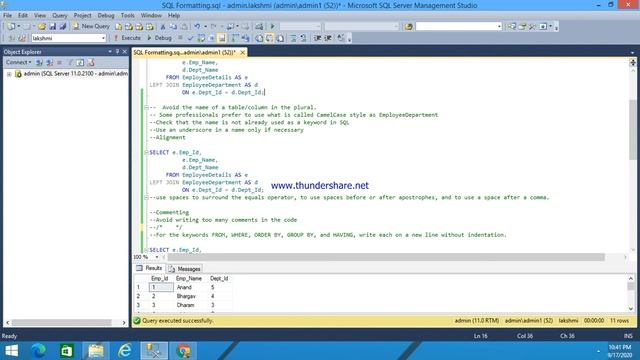Open the View menu
640x360 pixels.
coord(40,15)
